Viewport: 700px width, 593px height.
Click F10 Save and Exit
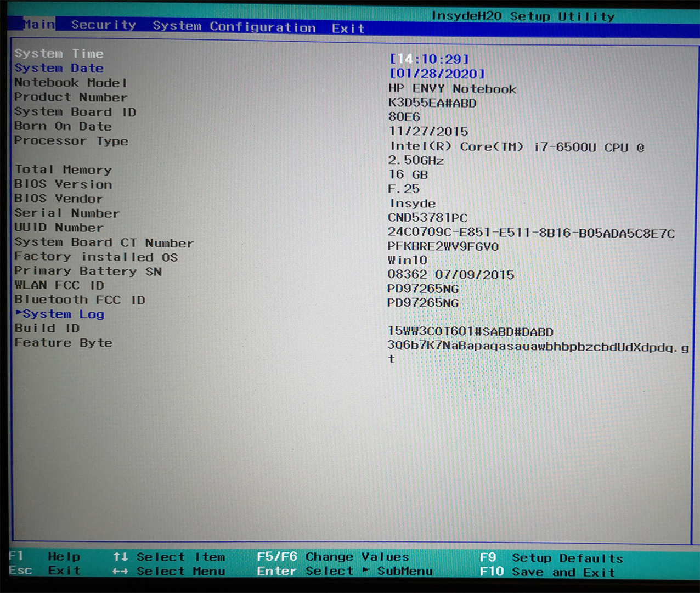tap(547, 572)
